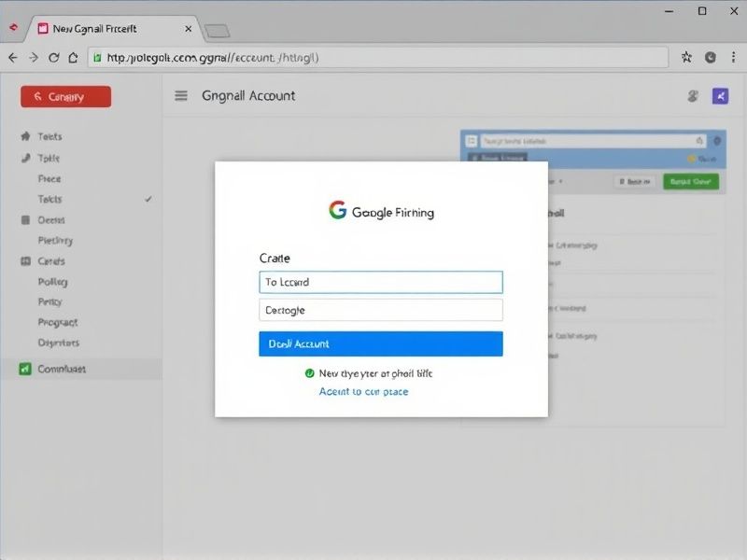The width and height of the screenshot is (747, 560).
Task: Click the To Lccard input field
Action: pyautogui.click(x=381, y=282)
